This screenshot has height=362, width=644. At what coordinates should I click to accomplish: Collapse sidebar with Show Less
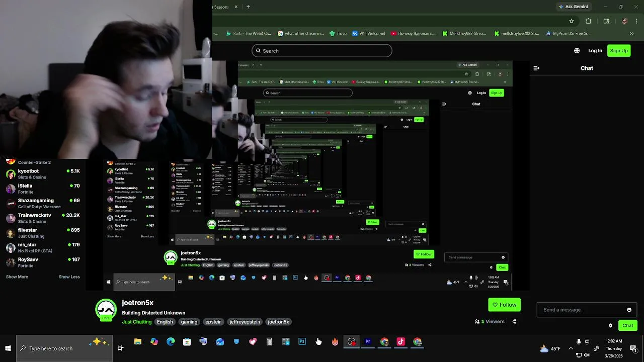click(x=69, y=277)
